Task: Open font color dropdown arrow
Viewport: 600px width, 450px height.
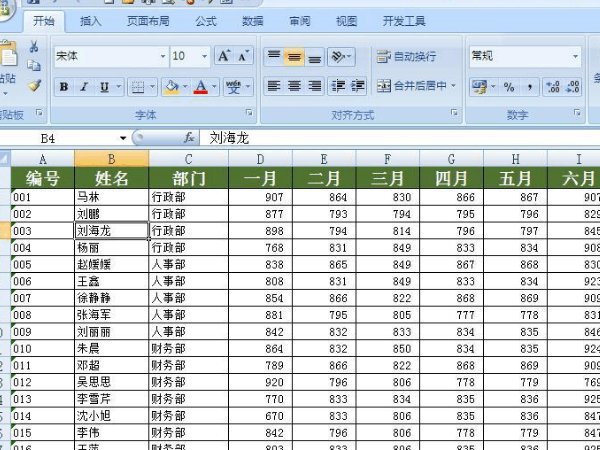Action: pyautogui.click(x=214, y=87)
